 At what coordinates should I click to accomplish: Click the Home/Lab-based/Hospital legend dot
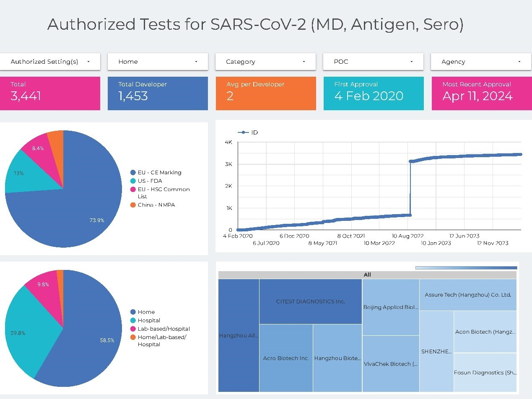click(133, 337)
